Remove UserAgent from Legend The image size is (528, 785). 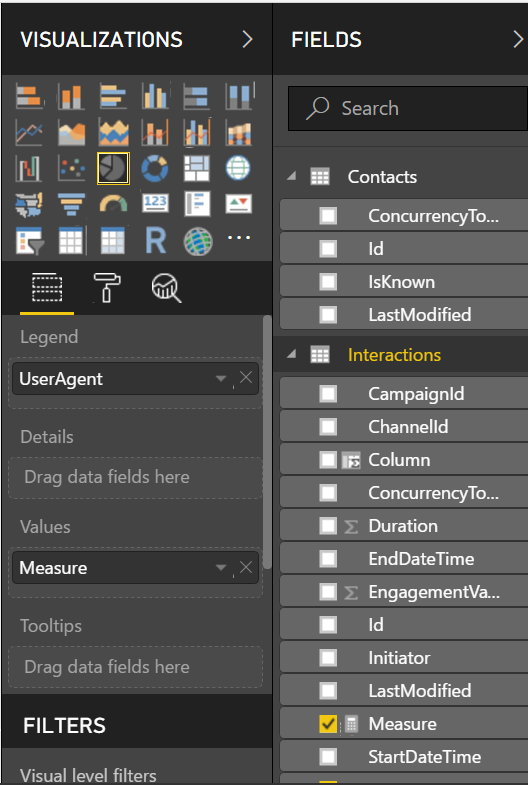[246, 377]
